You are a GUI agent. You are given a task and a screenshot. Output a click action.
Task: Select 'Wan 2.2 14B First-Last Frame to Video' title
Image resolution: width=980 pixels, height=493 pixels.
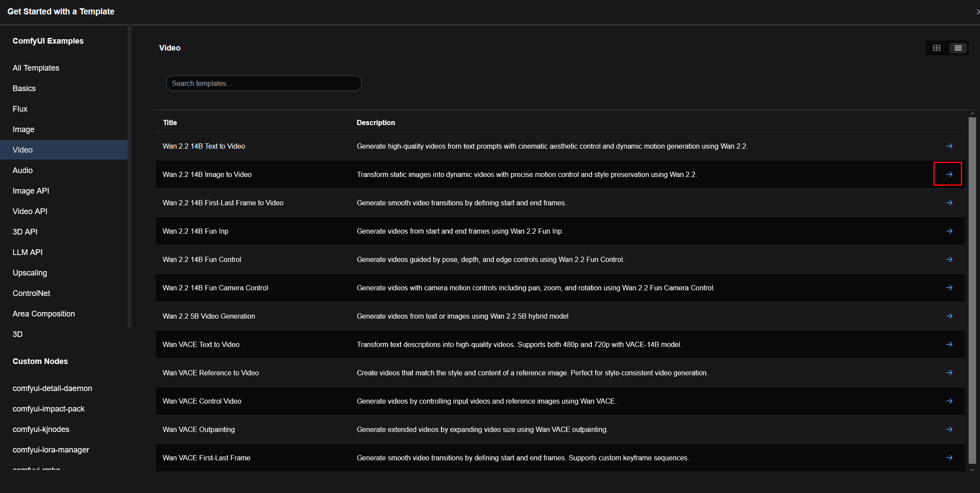[x=223, y=203]
